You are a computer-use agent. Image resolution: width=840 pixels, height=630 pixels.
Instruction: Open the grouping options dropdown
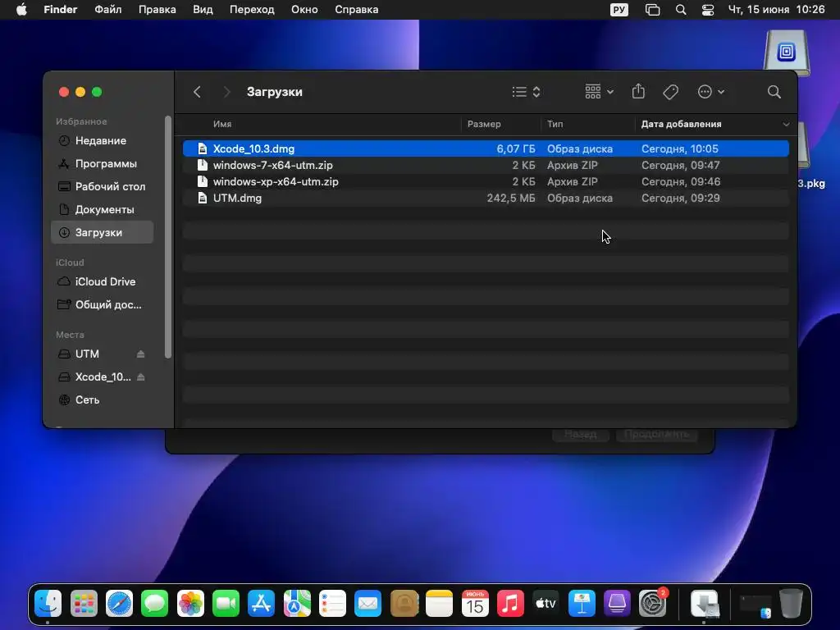tap(599, 92)
